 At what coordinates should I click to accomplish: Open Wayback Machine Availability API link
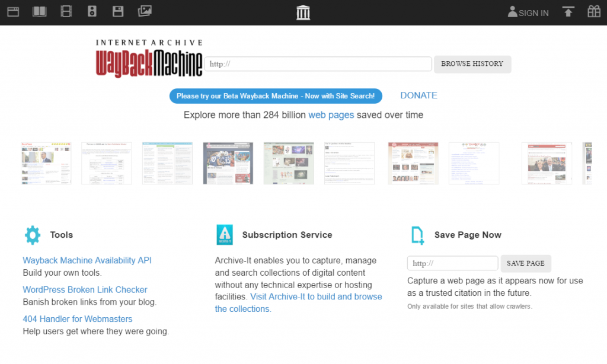pyautogui.click(x=87, y=261)
